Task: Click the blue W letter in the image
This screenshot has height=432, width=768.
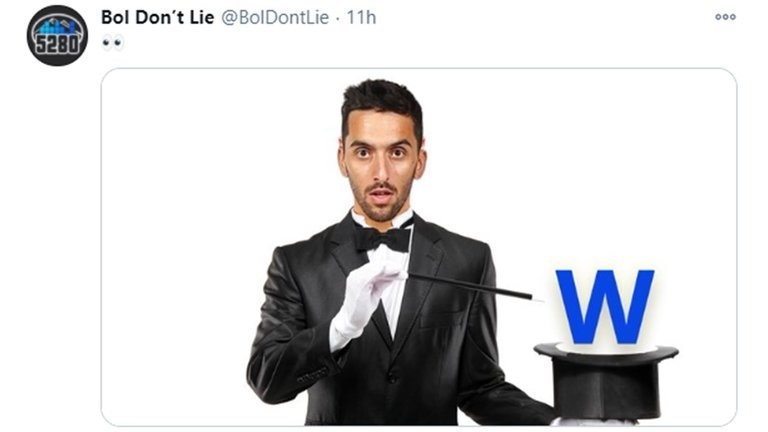Action: pos(605,307)
